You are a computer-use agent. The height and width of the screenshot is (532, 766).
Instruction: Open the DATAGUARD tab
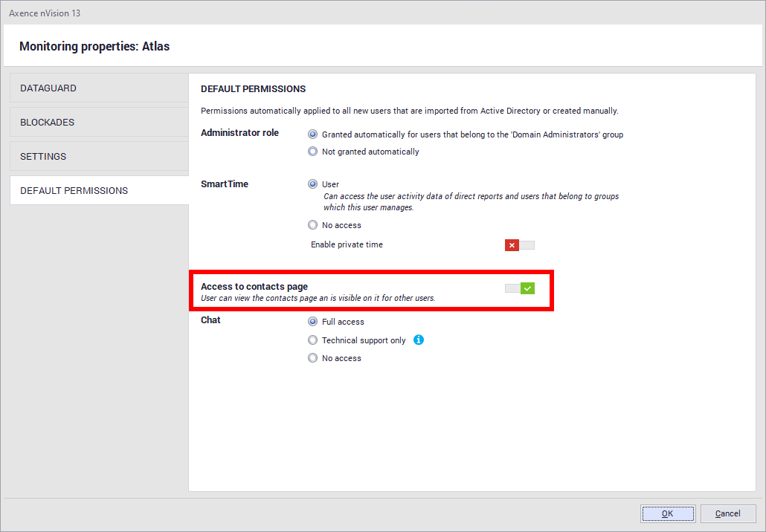(x=99, y=88)
